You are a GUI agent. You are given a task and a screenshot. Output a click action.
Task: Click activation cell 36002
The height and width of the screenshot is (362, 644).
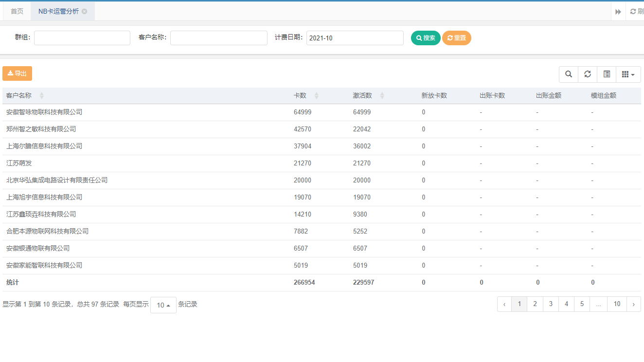point(362,146)
